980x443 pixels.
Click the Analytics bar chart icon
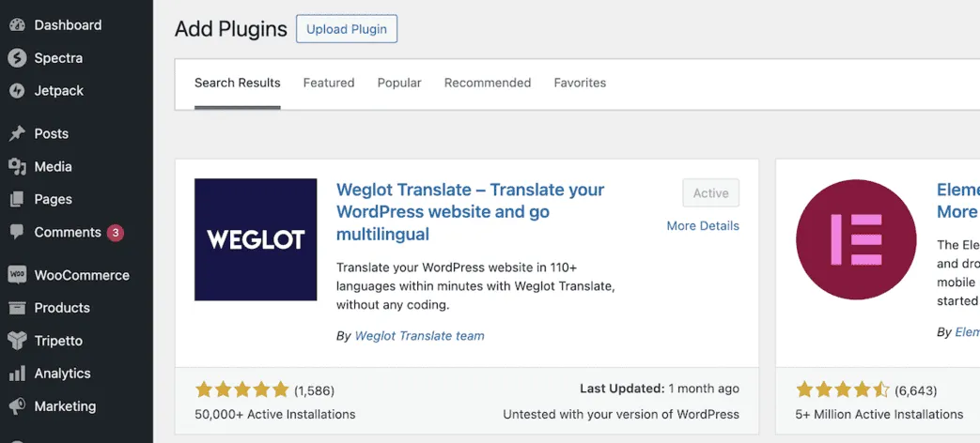coord(17,374)
